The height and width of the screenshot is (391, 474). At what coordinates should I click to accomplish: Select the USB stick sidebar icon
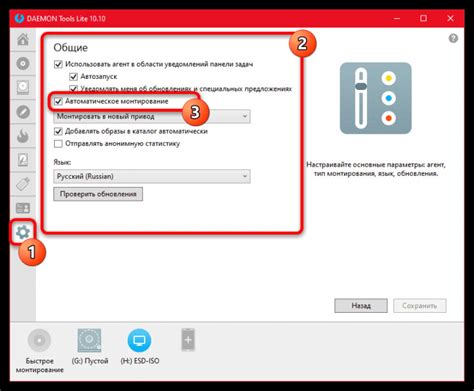(23, 184)
